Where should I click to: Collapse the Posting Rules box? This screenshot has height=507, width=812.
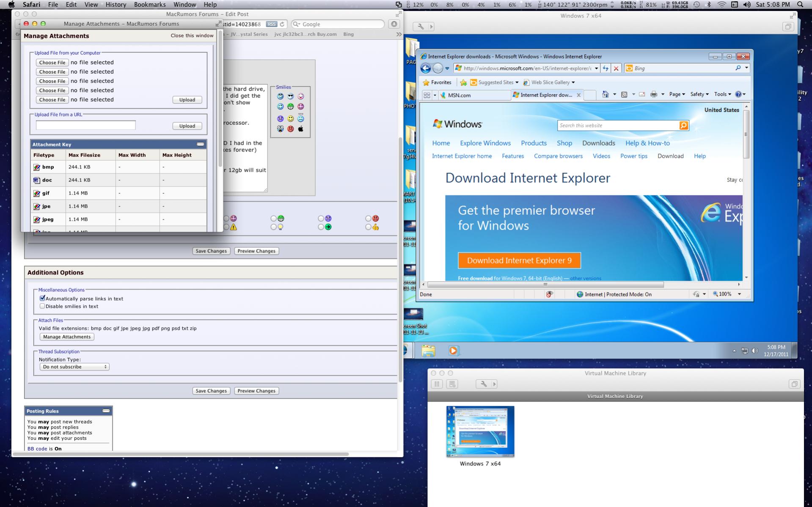coord(106,411)
